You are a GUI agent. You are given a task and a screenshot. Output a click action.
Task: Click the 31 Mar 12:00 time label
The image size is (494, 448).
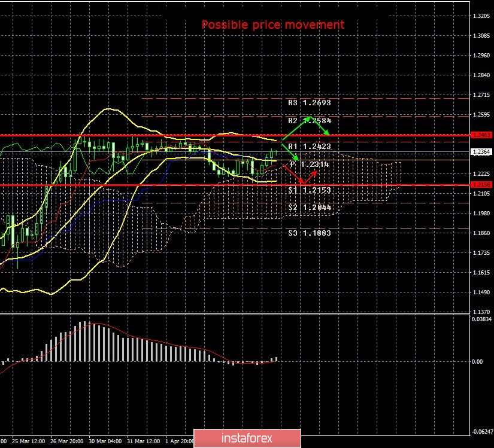click(141, 441)
